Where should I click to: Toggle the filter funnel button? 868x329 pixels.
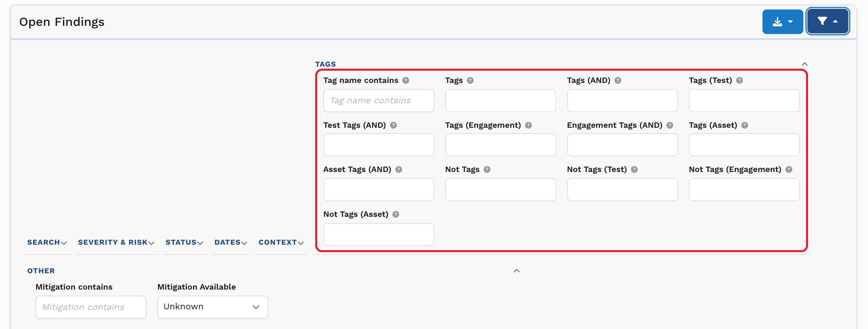pos(827,22)
